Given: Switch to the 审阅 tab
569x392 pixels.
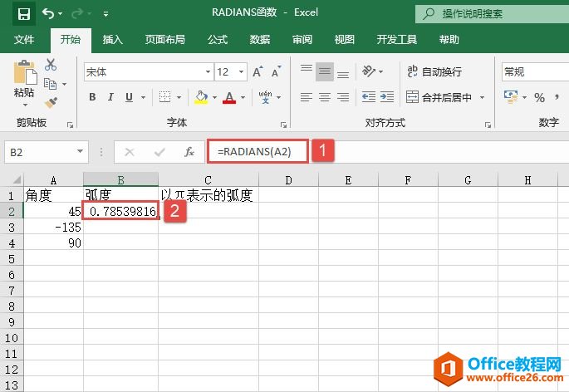Looking at the screenshot, I should pos(302,39).
